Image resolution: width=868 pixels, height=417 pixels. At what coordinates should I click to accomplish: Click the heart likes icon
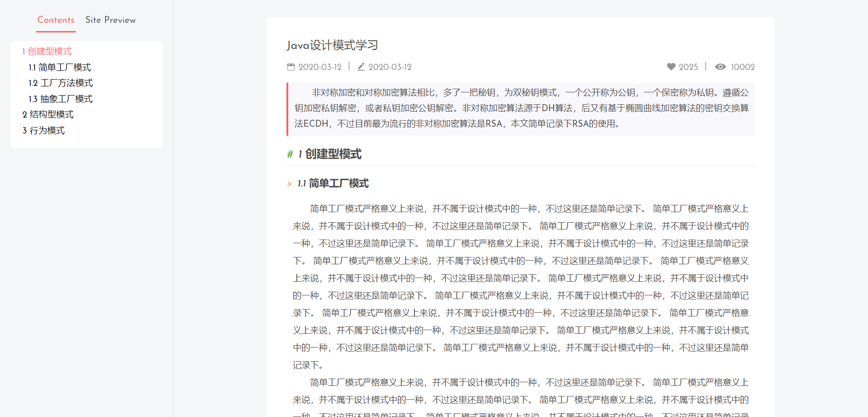point(671,67)
